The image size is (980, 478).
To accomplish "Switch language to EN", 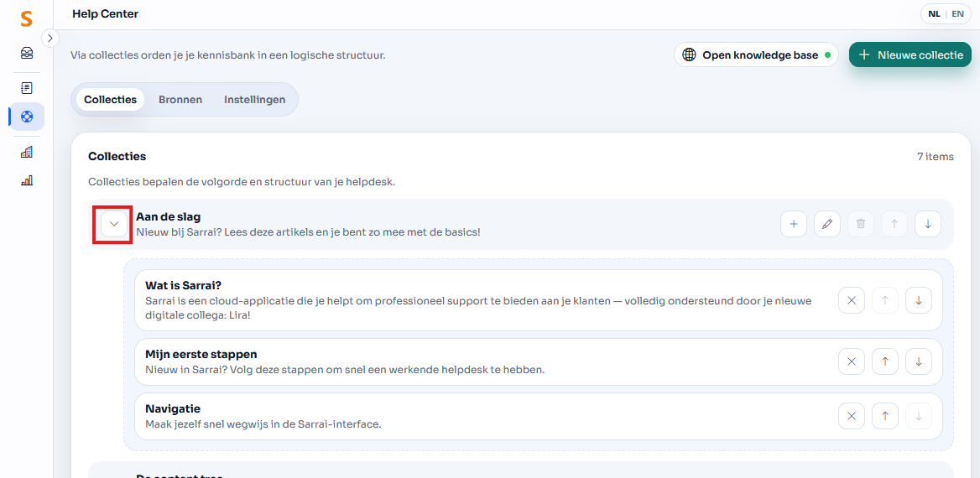I will (x=957, y=14).
